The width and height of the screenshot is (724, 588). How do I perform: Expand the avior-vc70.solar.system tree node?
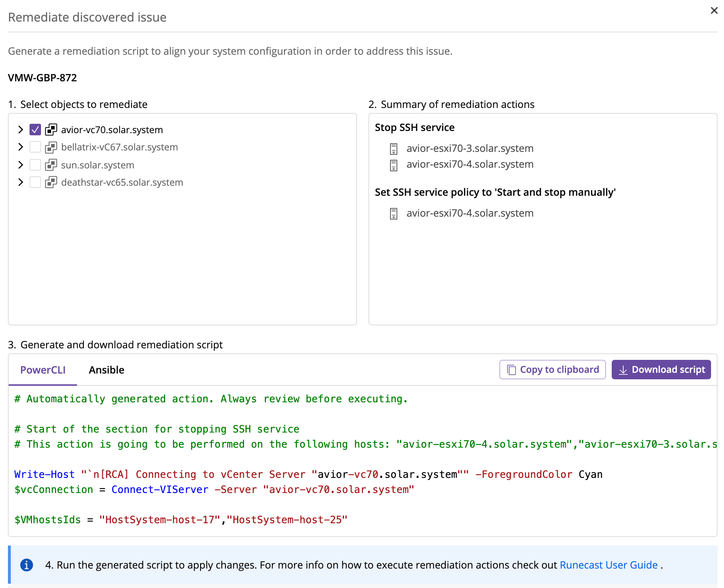click(x=21, y=130)
